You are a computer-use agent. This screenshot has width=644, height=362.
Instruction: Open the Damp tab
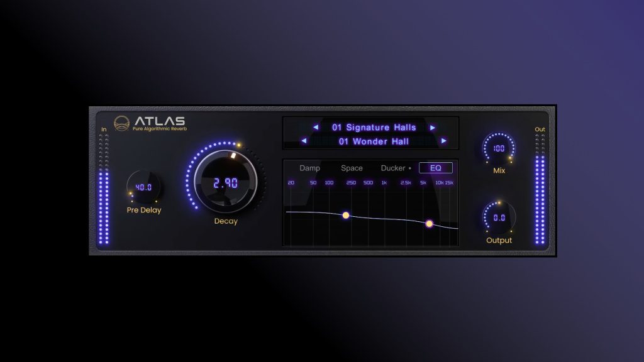[x=309, y=168]
